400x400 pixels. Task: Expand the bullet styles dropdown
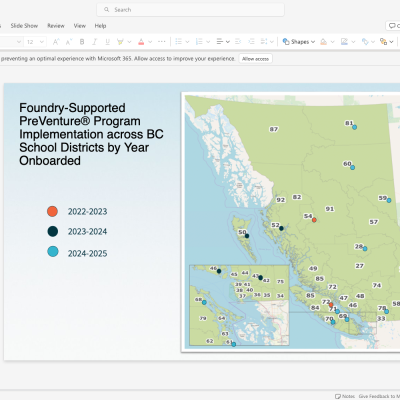coord(187,42)
